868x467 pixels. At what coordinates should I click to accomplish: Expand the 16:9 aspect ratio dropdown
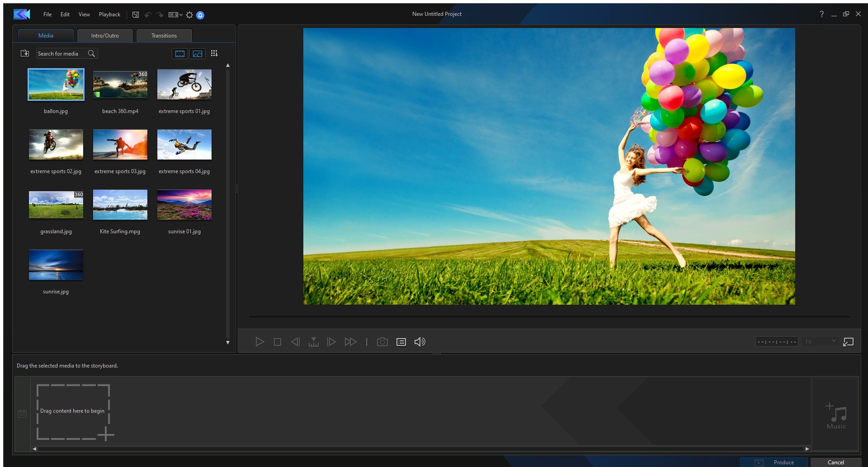coord(175,15)
